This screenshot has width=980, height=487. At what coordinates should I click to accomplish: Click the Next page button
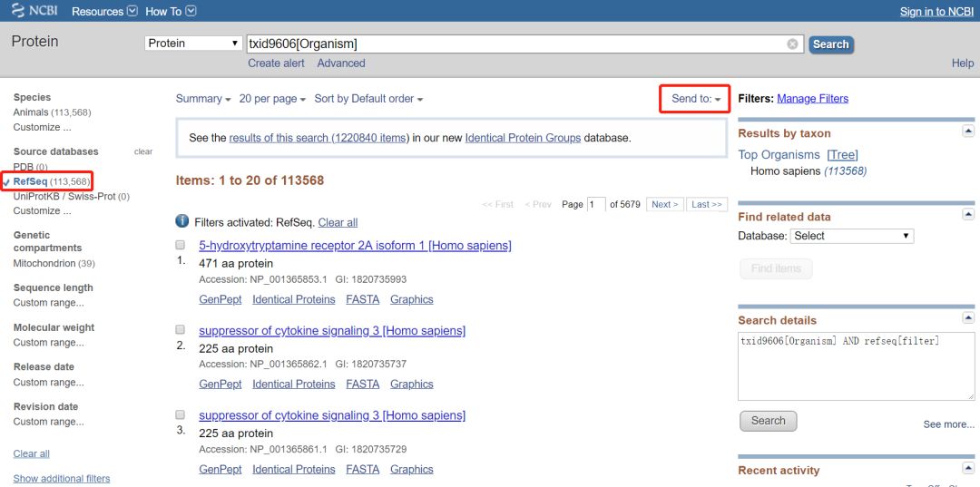click(x=665, y=204)
